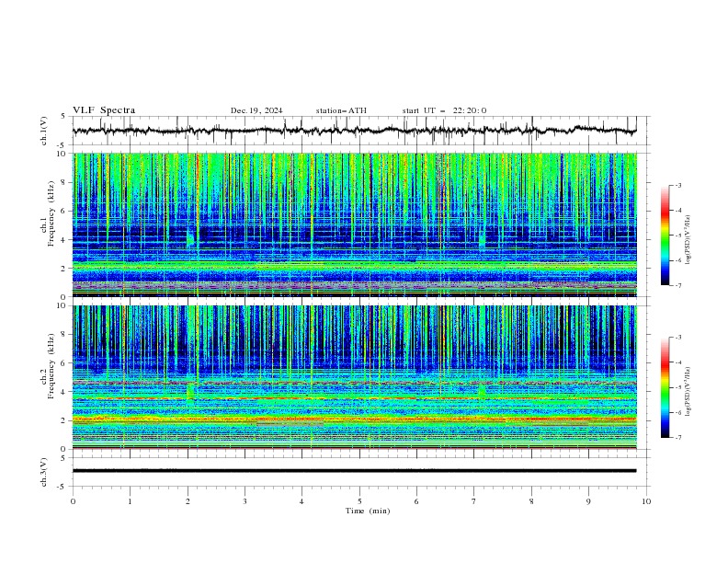Viewport: 728px width, 563px height.
Task: Select the "Time (min)" axis label
Action: point(368,511)
